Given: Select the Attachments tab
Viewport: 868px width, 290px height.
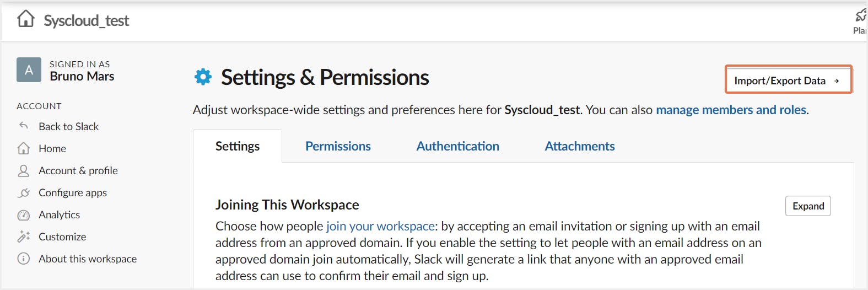Looking at the screenshot, I should [x=579, y=146].
